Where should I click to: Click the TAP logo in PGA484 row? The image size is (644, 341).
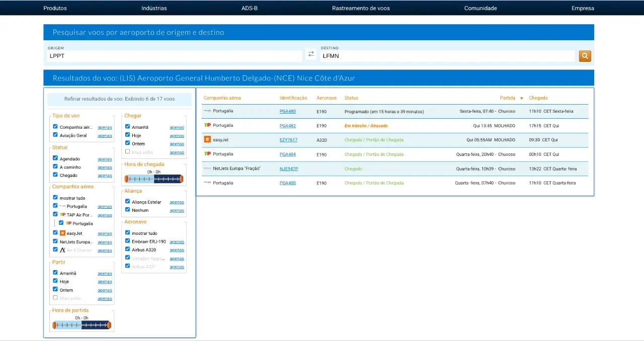point(207,154)
